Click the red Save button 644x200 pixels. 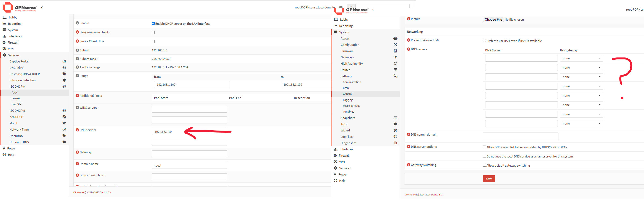click(x=489, y=179)
